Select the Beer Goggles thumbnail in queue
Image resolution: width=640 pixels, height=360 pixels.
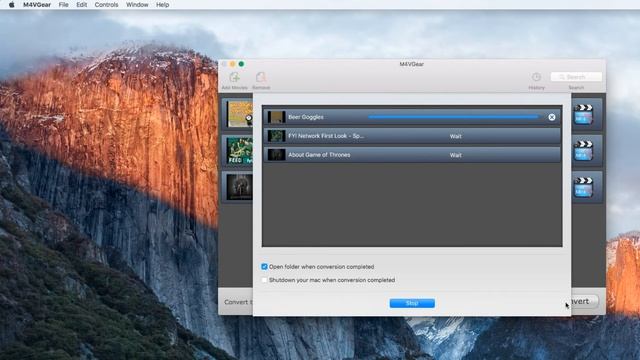[x=276, y=117]
